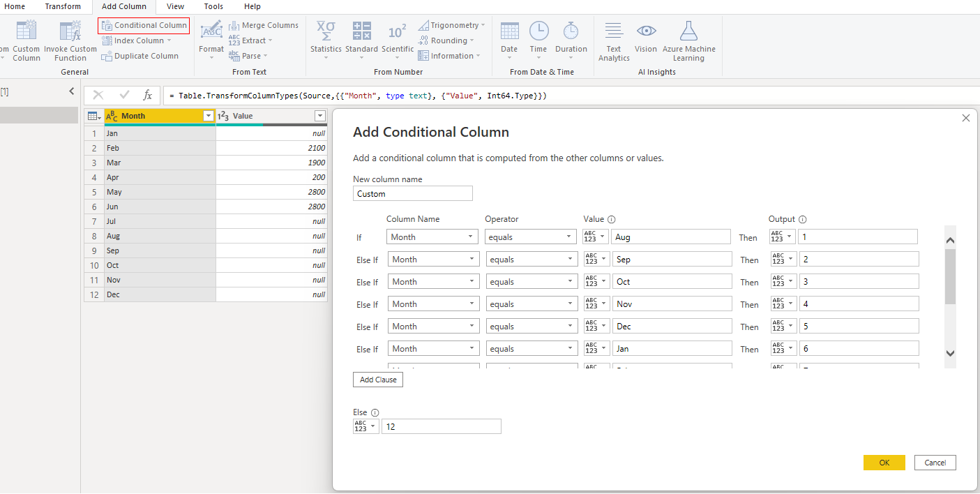Click the fx formula bar icon
Viewport: 980px width, 494px height.
click(147, 96)
